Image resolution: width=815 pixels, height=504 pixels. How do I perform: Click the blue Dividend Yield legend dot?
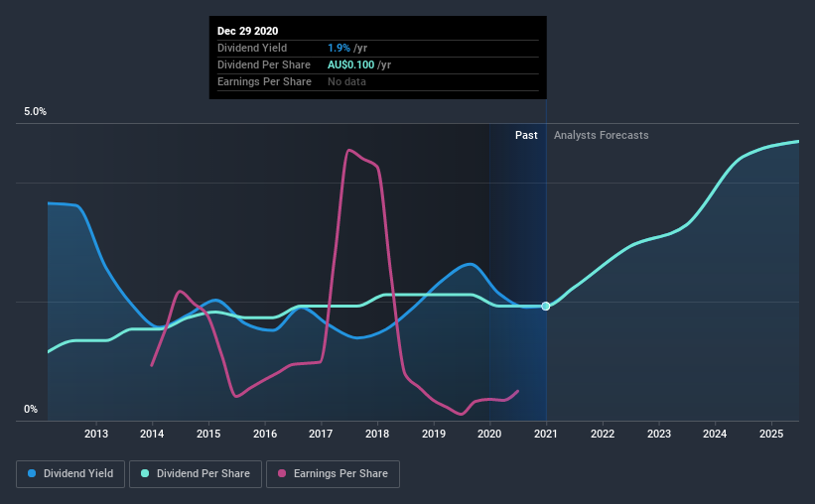tap(32, 473)
